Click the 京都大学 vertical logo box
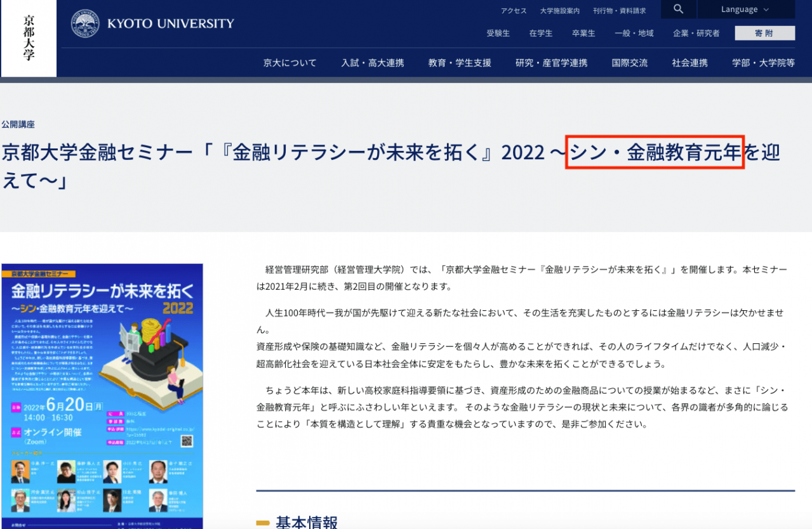 pyautogui.click(x=29, y=38)
